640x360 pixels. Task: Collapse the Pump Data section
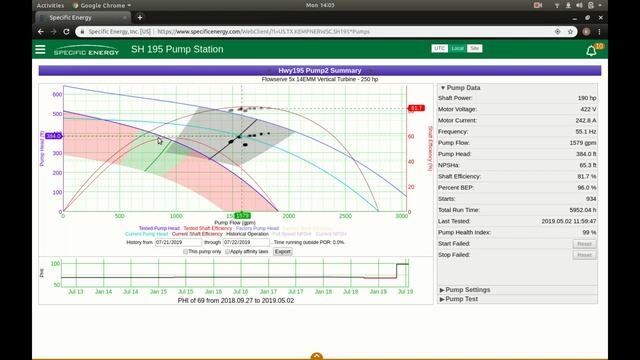[x=460, y=88]
